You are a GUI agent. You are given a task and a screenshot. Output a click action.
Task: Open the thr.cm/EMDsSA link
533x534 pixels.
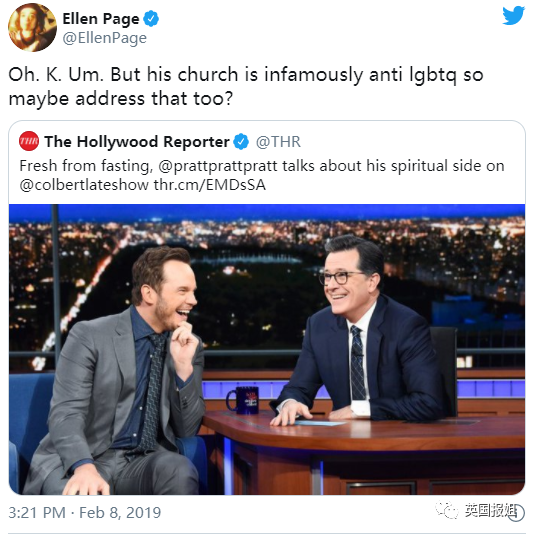[x=209, y=185]
